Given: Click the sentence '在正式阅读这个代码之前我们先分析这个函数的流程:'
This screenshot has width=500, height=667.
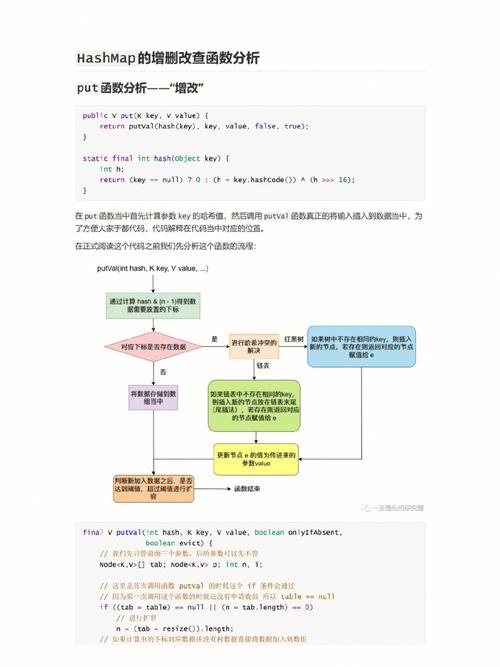Looking at the screenshot, I should (166, 246).
